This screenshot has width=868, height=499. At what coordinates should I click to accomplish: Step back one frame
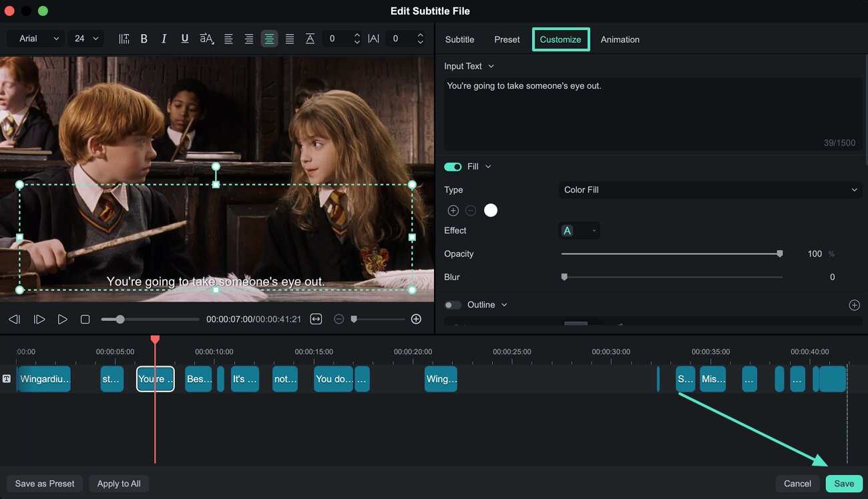tap(14, 320)
